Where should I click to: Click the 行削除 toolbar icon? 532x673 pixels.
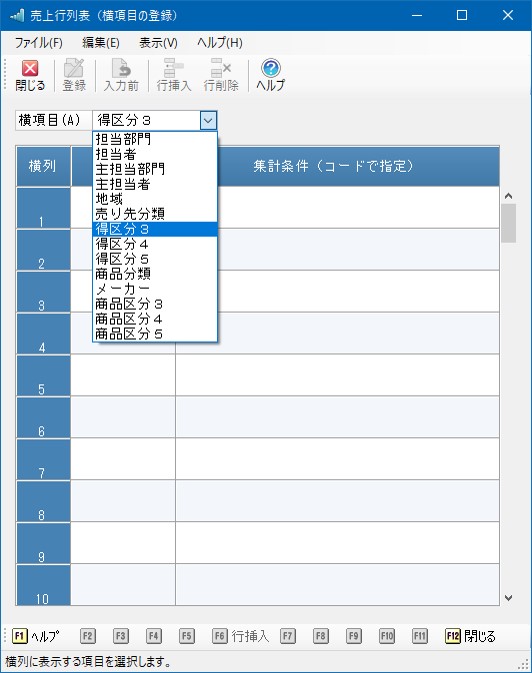221,75
